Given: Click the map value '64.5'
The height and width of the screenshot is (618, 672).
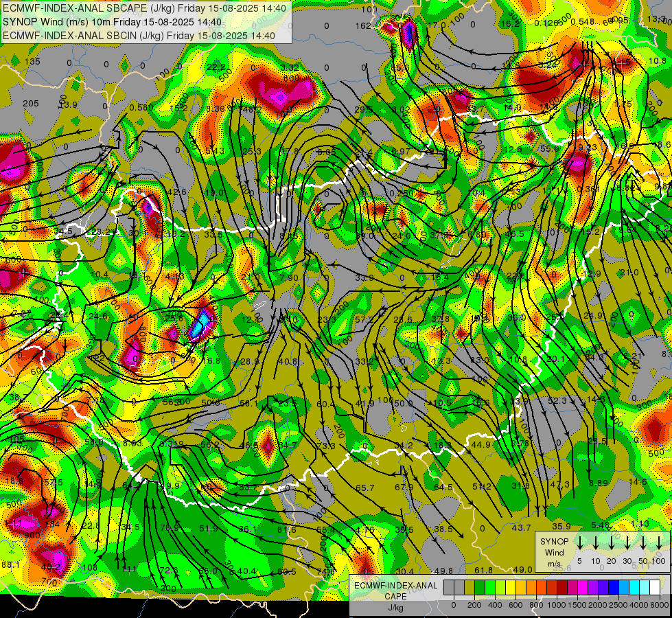Looking at the screenshot, I should [443, 488].
